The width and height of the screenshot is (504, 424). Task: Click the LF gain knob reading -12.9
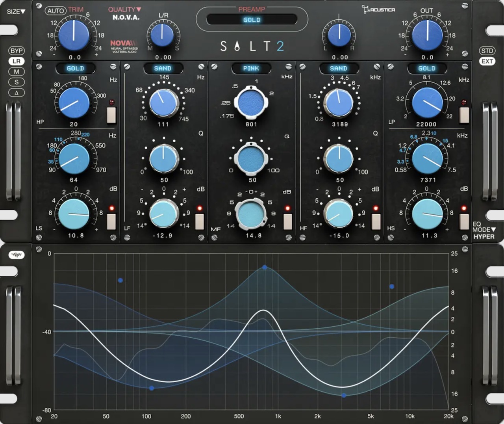tap(163, 214)
